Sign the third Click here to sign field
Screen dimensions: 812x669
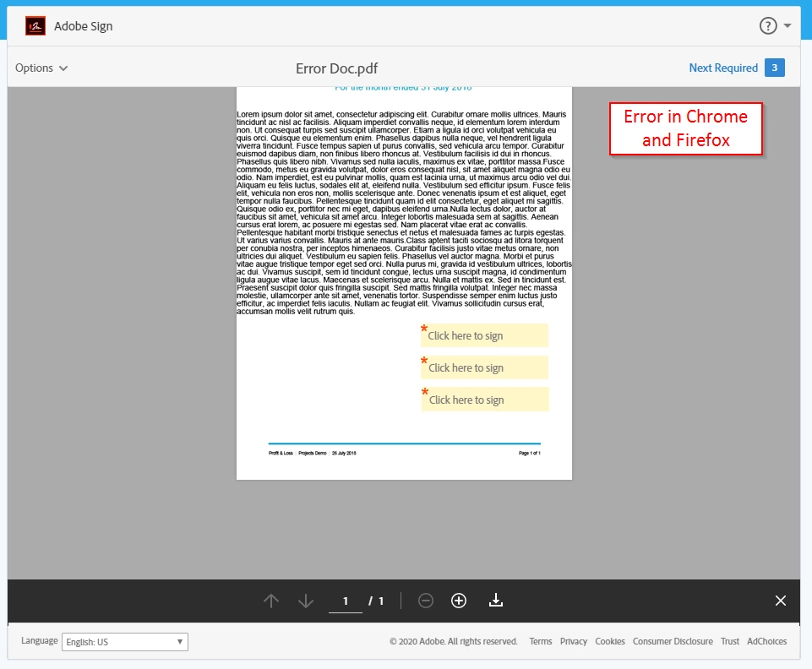pyautogui.click(x=485, y=400)
